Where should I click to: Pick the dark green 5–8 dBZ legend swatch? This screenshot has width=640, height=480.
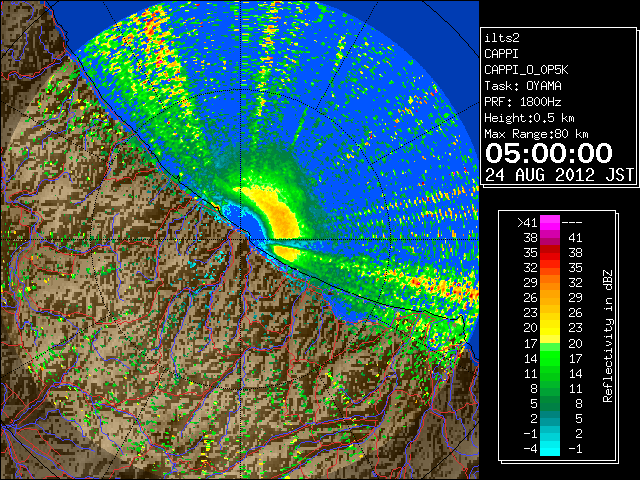pos(550,403)
